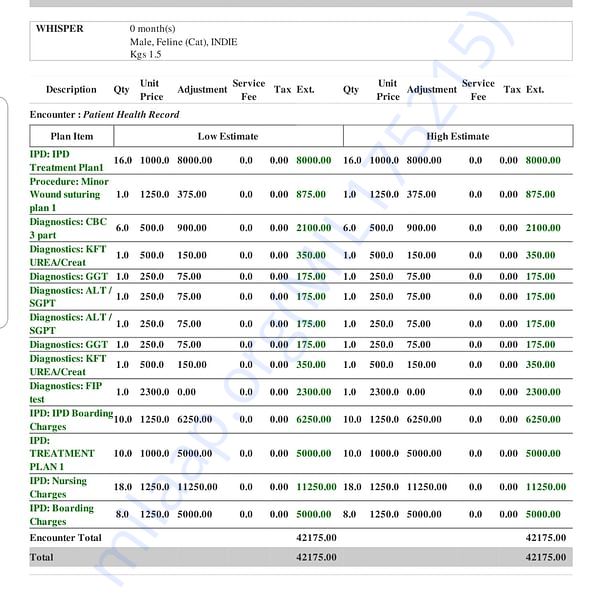Select the weight "Kgs 1.5"
The image size is (603, 599).
[145, 54]
